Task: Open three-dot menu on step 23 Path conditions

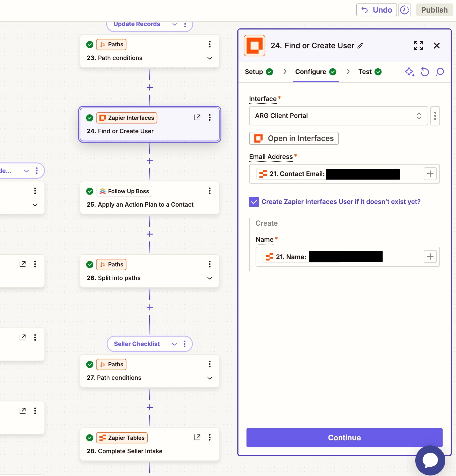Action: click(x=210, y=44)
